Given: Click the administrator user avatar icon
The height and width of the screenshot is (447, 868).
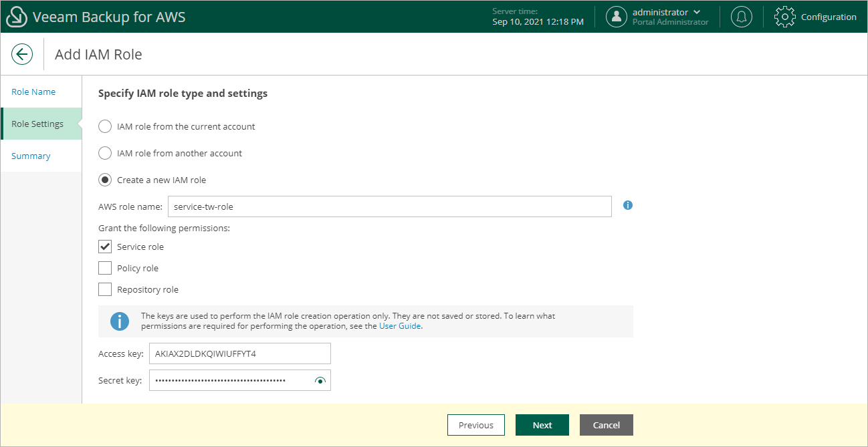Looking at the screenshot, I should pyautogui.click(x=616, y=17).
